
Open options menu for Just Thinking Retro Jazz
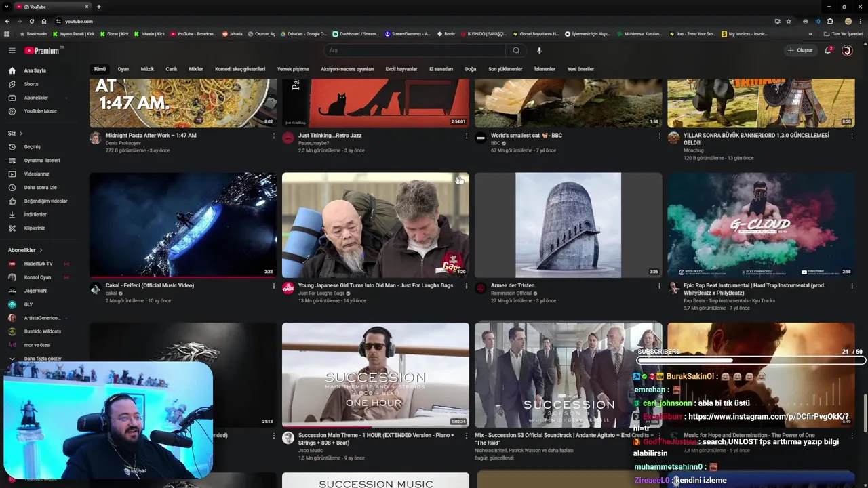[467, 136]
